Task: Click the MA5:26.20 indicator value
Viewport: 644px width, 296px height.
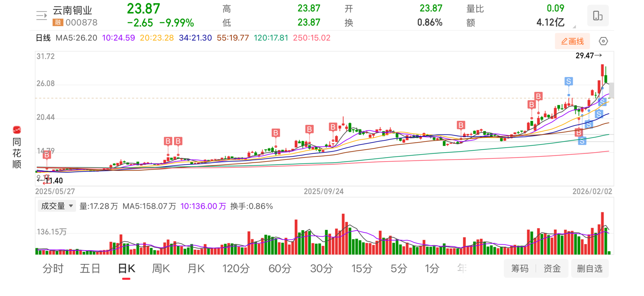Action: (x=76, y=38)
